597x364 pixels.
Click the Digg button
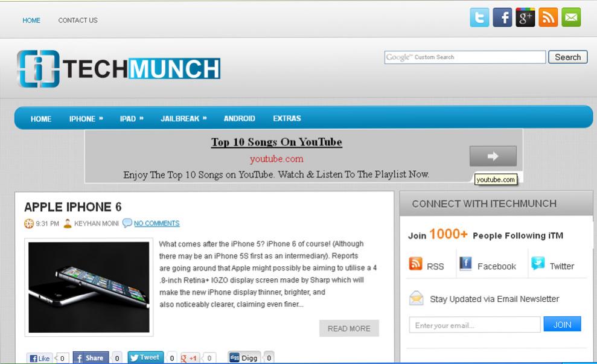click(244, 357)
